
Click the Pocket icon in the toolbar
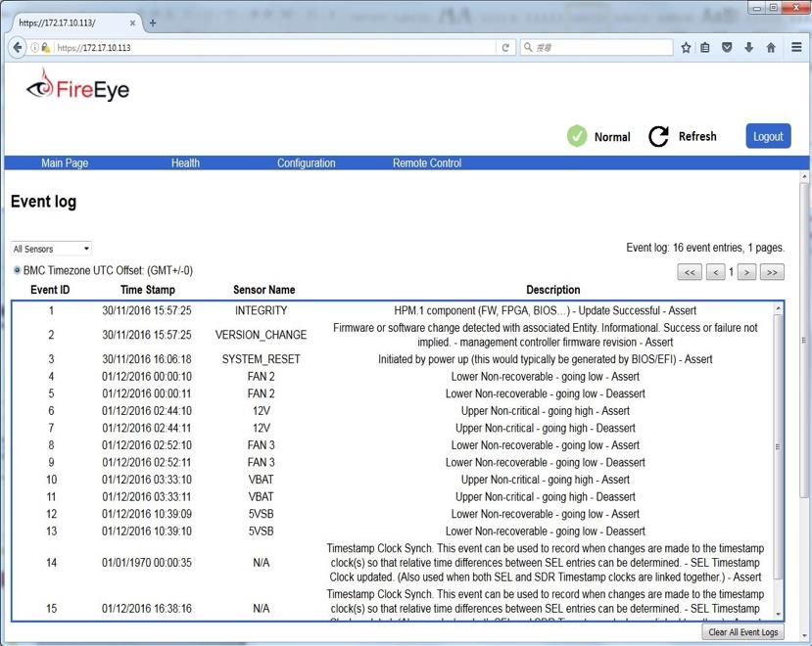tap(727, 48)
